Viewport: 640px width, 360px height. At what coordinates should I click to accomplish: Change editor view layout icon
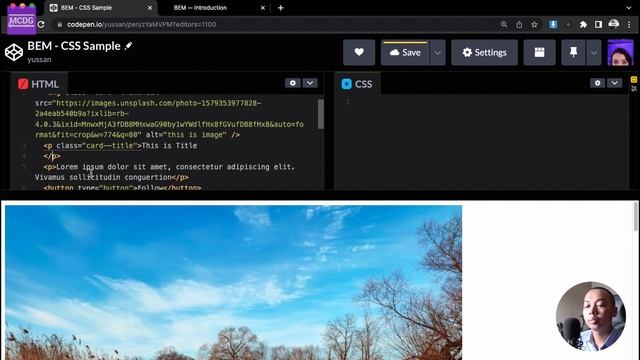coord(539,52)
